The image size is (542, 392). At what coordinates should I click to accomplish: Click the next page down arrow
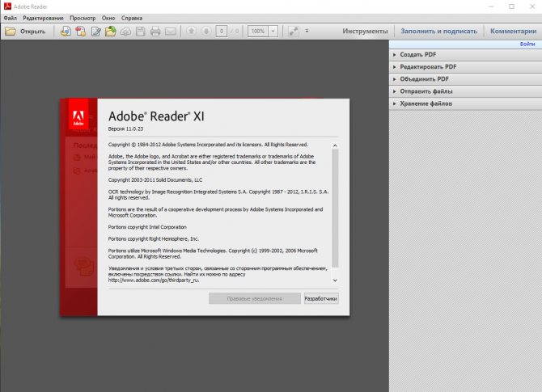(x=206, y=31)
